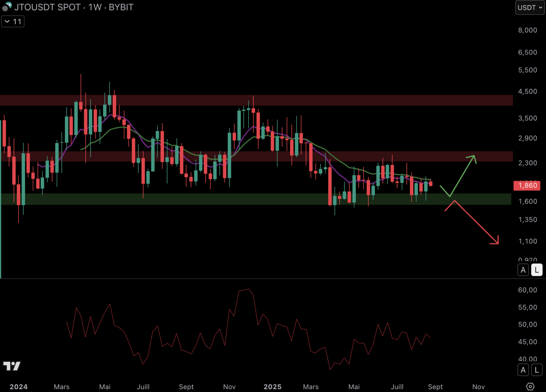Open the USDT currency dropdown
Viewport: 546px width, 392px height.
[530, 8]
